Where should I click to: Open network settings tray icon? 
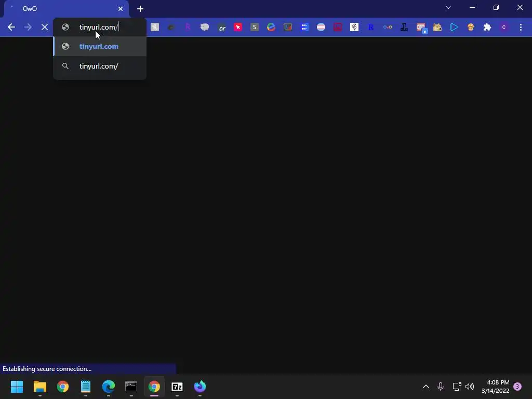click(457, 387)
